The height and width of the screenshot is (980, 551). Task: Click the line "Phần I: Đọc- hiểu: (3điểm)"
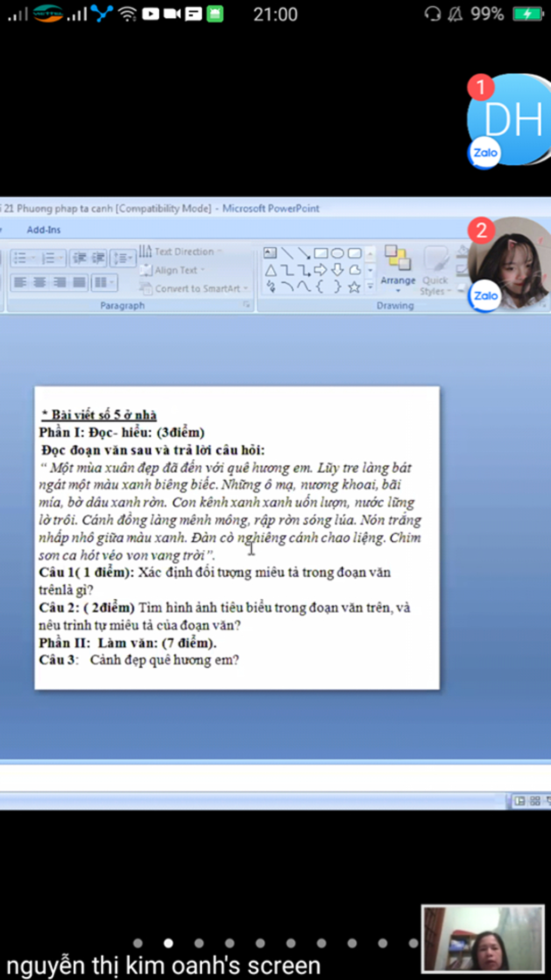click(x=122, y=432)
